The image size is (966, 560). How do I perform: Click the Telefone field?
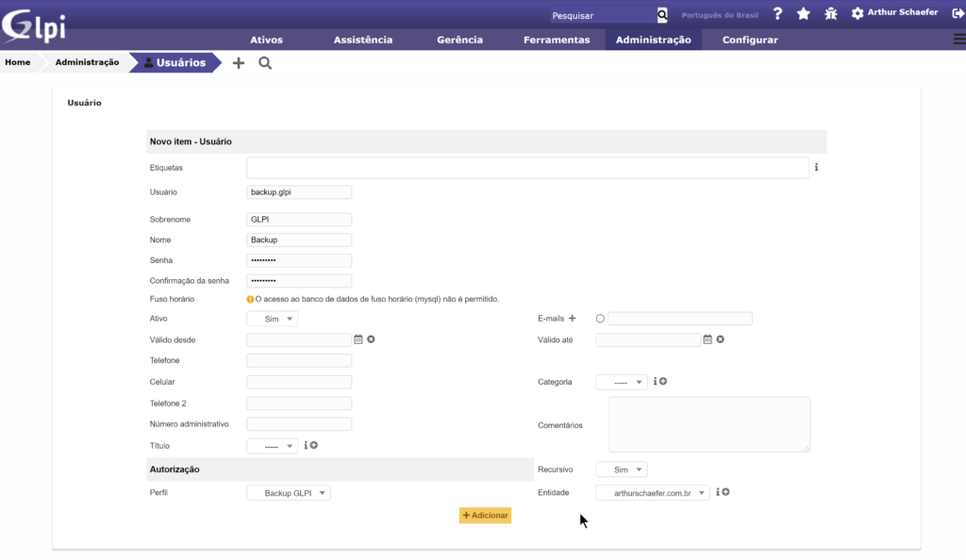tap(299, 361)
